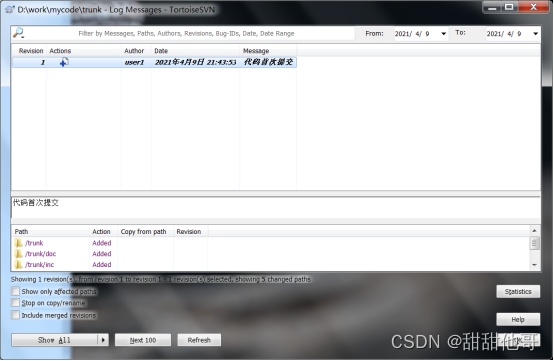Click the changed paths scrollbar down arrow
Image resolution: width=554 pixels, height=361 pixels.
534,265
